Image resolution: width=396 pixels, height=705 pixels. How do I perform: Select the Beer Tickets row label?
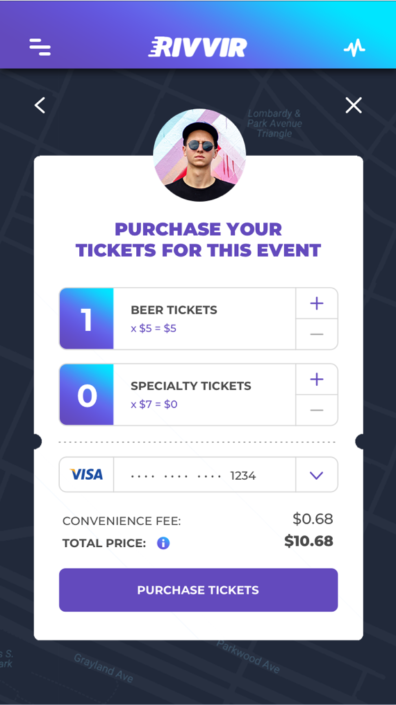coord(174,310)
